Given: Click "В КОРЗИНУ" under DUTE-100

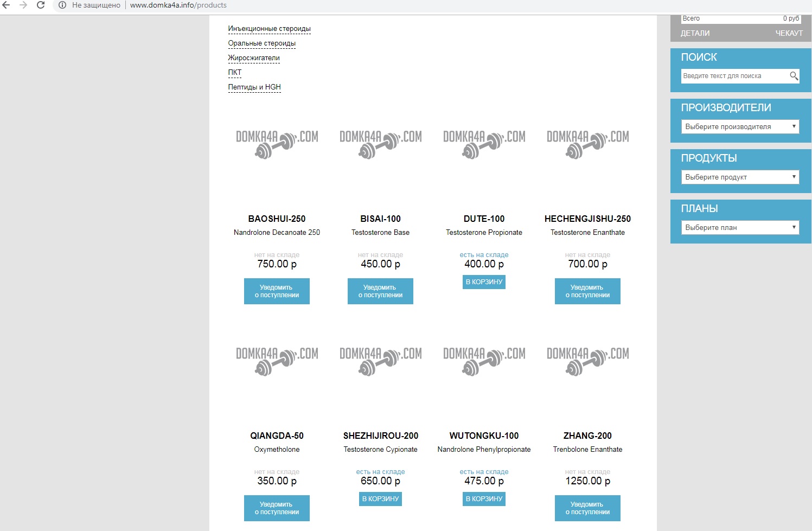Looking at the screenshot, I should click(x=484, y=282).
